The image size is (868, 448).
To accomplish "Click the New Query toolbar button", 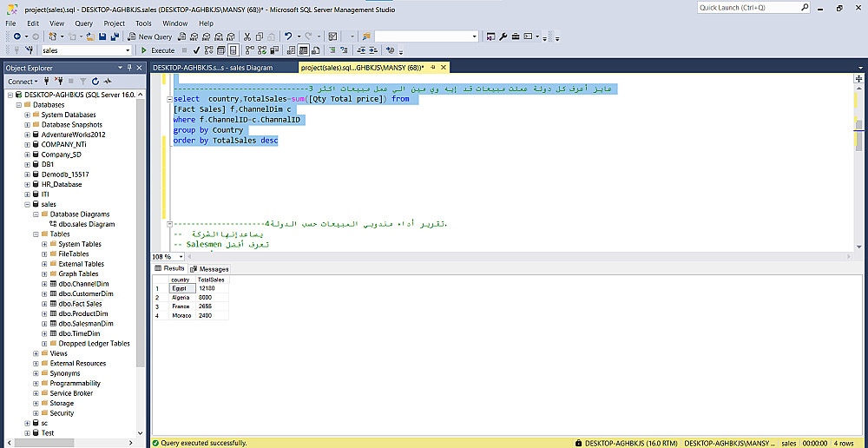I will tap(149, 36).
